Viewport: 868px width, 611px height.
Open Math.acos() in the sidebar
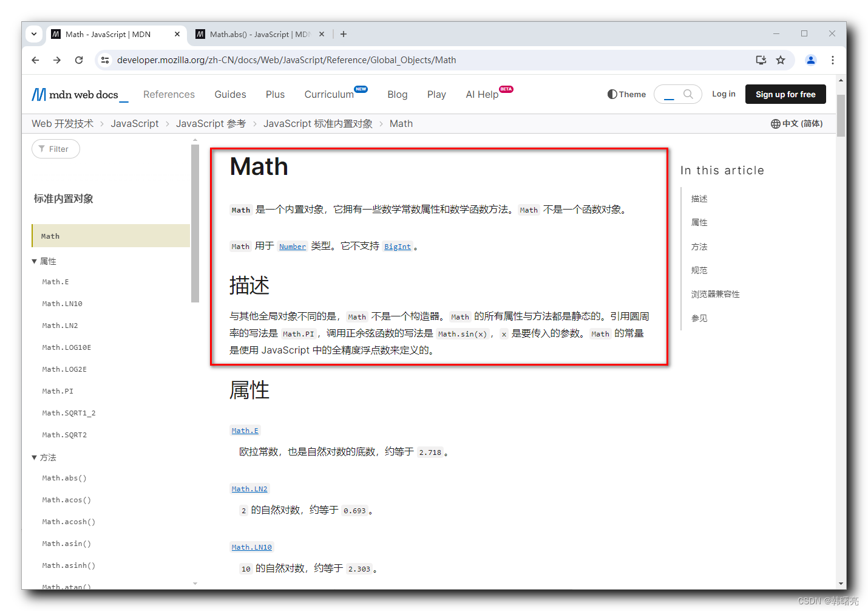pos(66,500)
